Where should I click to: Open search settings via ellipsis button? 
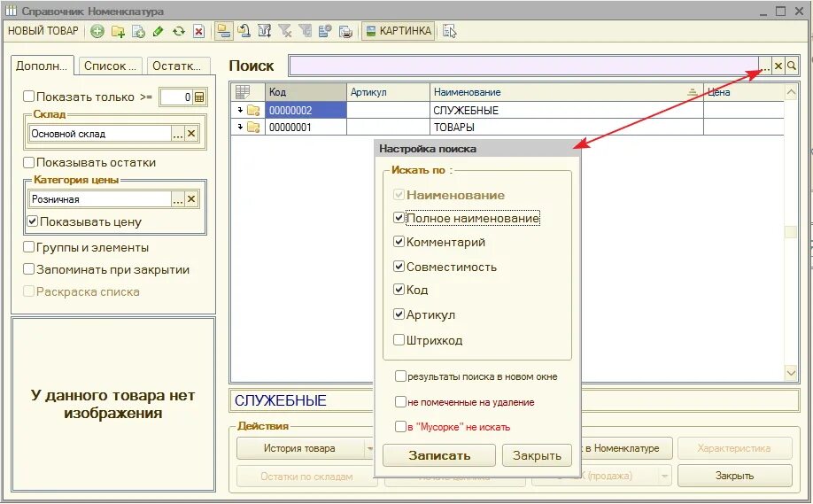pos(765,66)
